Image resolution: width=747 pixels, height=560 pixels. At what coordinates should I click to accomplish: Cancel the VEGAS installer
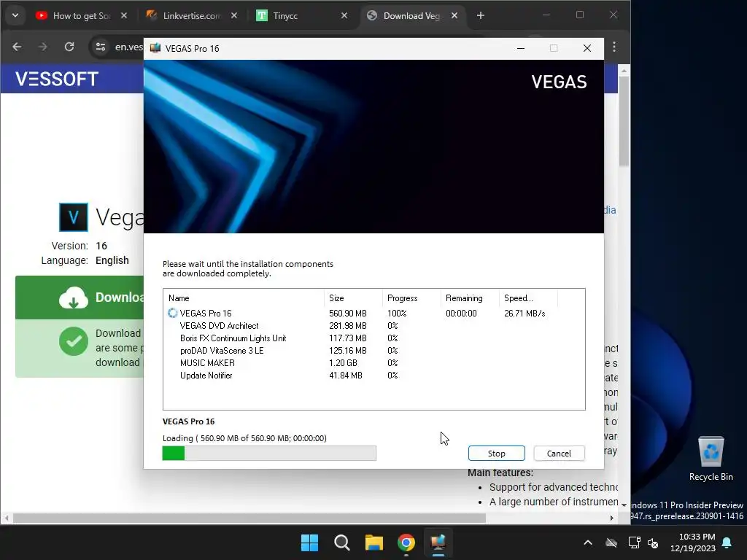(x=559, y=454)
